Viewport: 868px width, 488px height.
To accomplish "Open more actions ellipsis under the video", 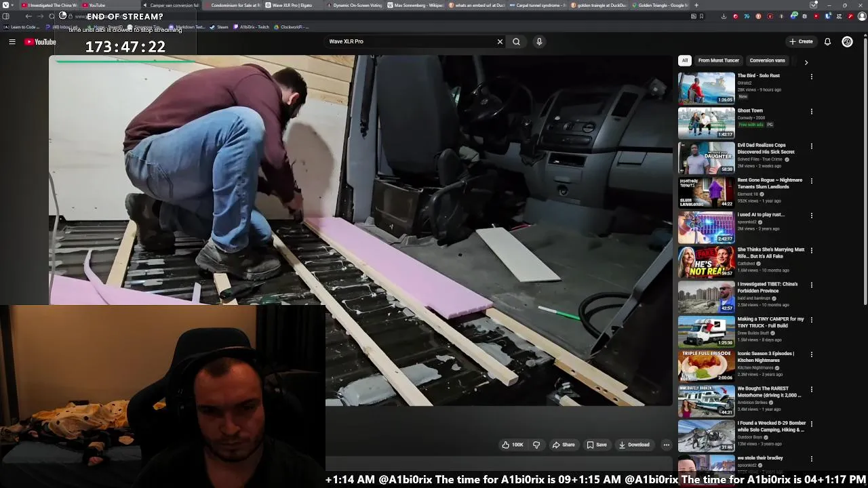I will [x=667, y=445].
